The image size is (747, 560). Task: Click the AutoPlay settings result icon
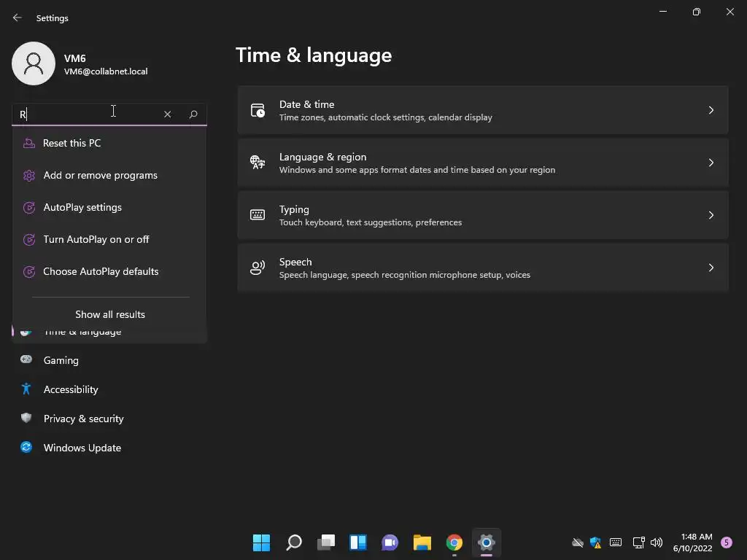pos(29,207)
